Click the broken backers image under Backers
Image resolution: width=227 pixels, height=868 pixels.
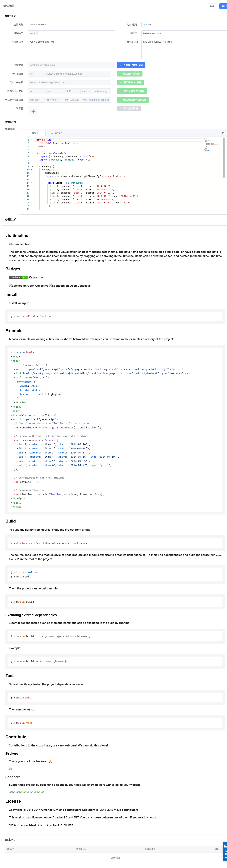[x=10, y=769]
